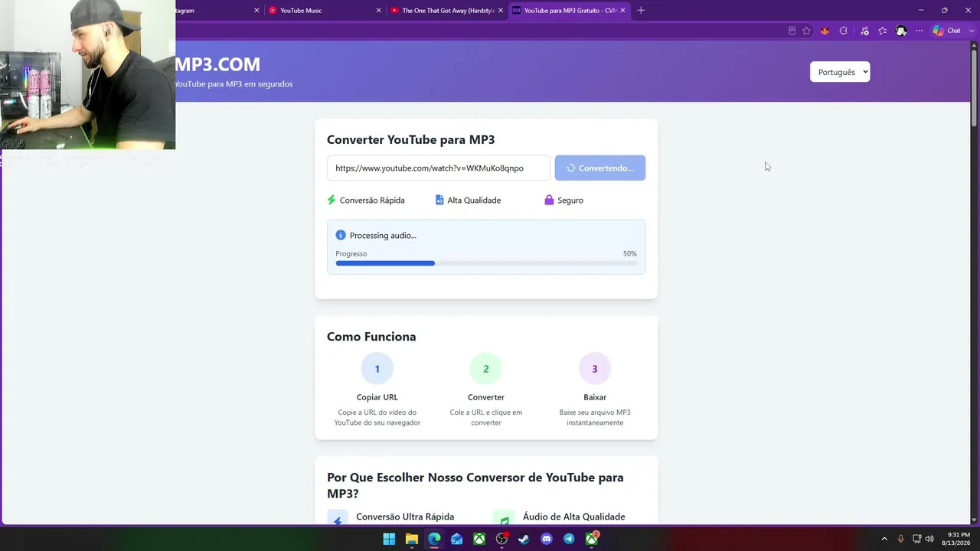980x551 pixels.
Task: Close the Instagram tab
Action: (x=256, y=10)
